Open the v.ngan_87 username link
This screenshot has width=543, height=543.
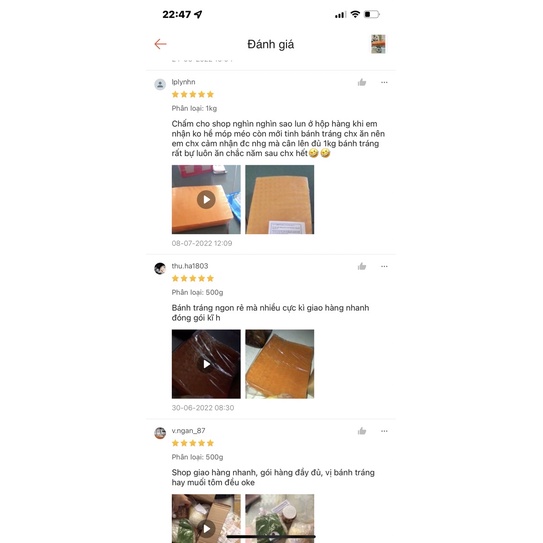(x=188, y=431)
